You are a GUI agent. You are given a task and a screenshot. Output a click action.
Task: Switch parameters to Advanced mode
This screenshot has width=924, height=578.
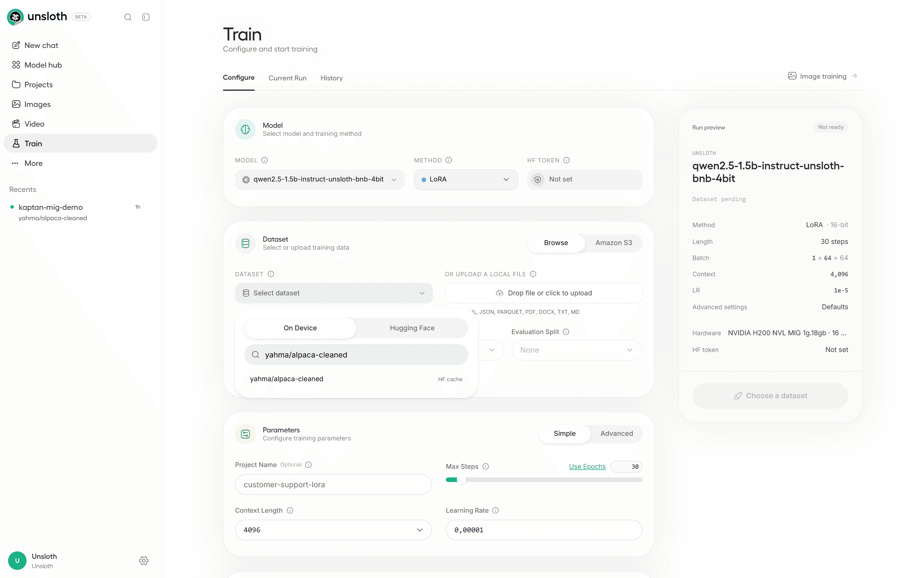coord(616,433)
